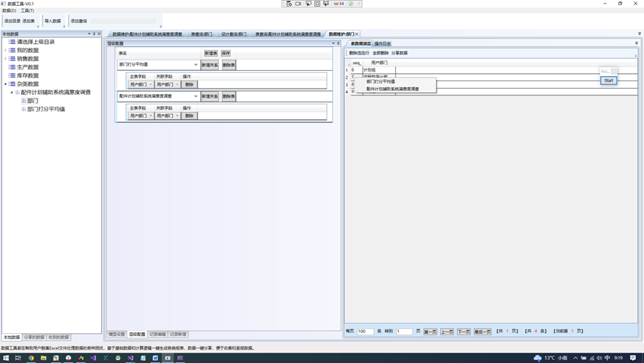Open the Windows Start menu
644x363 pixels.
coord(6,358)
